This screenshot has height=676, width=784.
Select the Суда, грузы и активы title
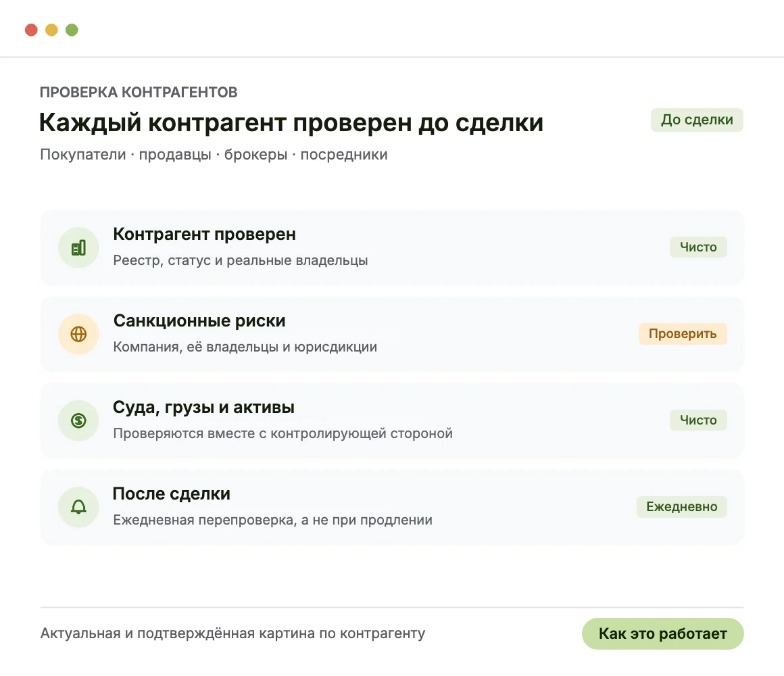203,408
